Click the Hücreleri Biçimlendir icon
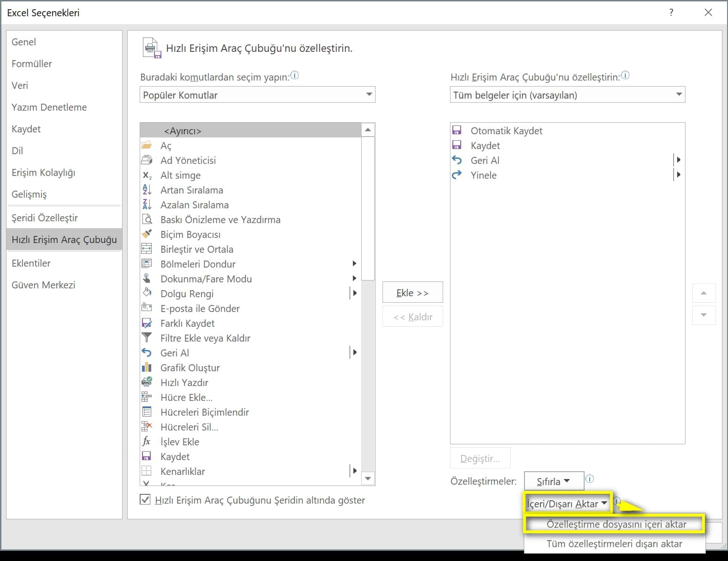The image size is (728, 561). (147, 412)
